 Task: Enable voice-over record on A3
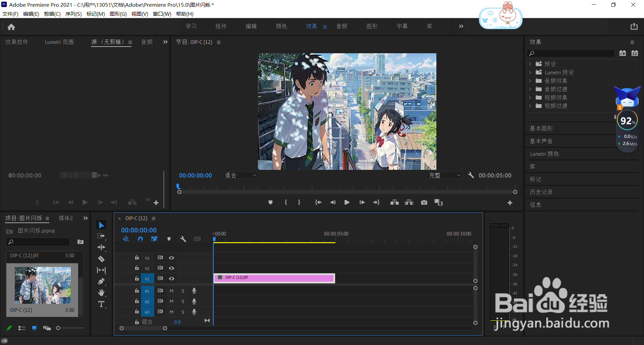(194, 312)
